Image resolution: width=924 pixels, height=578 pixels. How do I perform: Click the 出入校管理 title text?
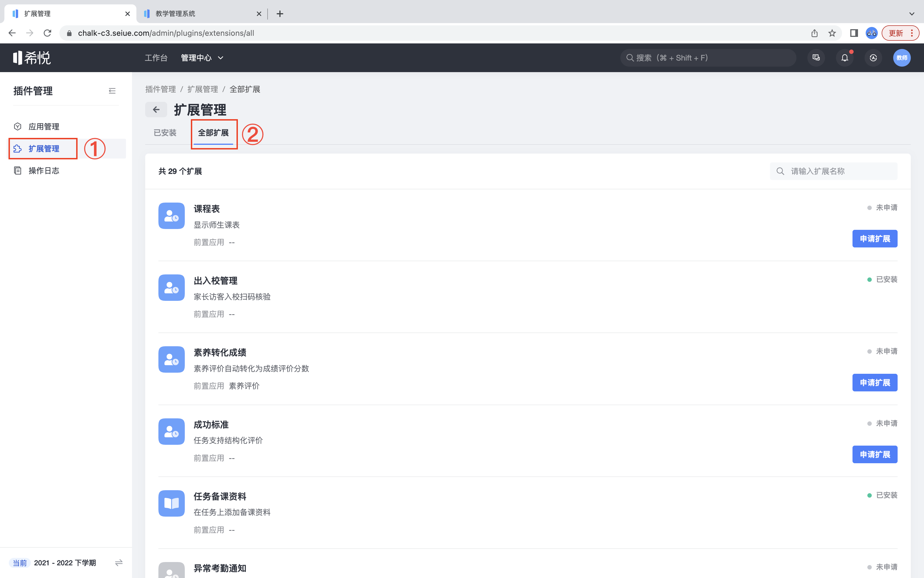tap(215, 280)
